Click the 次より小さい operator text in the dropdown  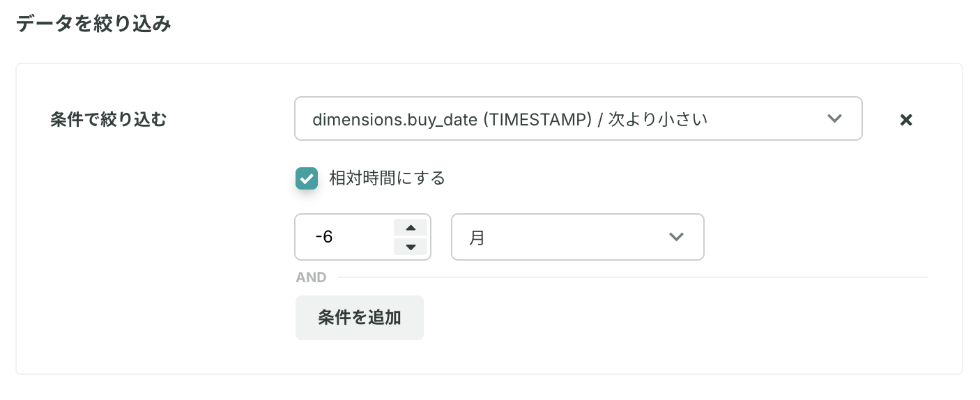click(x=658, y=119)
